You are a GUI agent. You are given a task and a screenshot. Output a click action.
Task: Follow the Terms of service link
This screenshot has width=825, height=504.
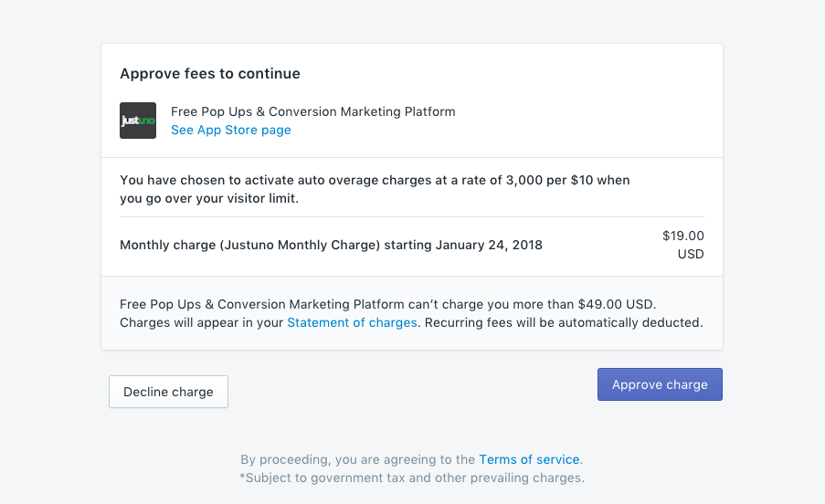point(529,459)
